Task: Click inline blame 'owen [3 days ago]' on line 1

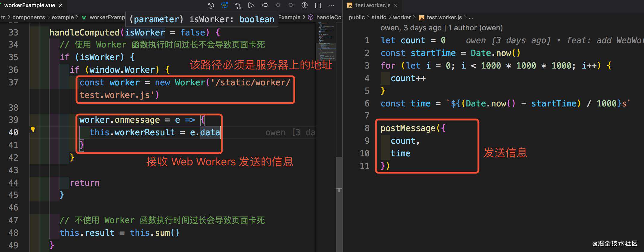Action: [x=508, y=41]
